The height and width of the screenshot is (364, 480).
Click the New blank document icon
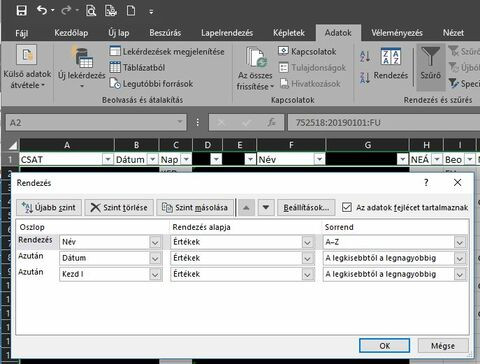pyautogui.click(x=131, y=11)
